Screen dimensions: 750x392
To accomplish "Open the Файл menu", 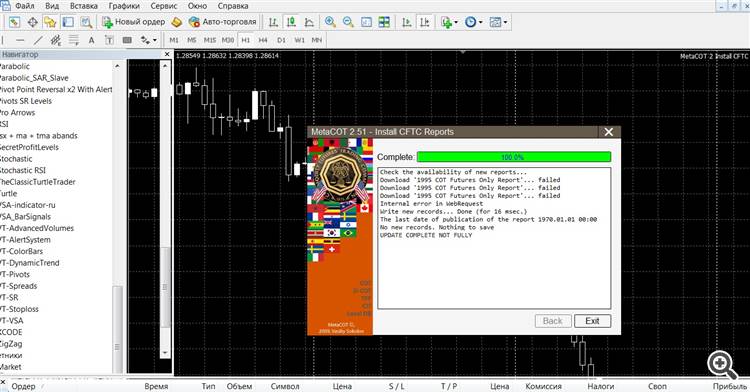I will tap(24, 6).
